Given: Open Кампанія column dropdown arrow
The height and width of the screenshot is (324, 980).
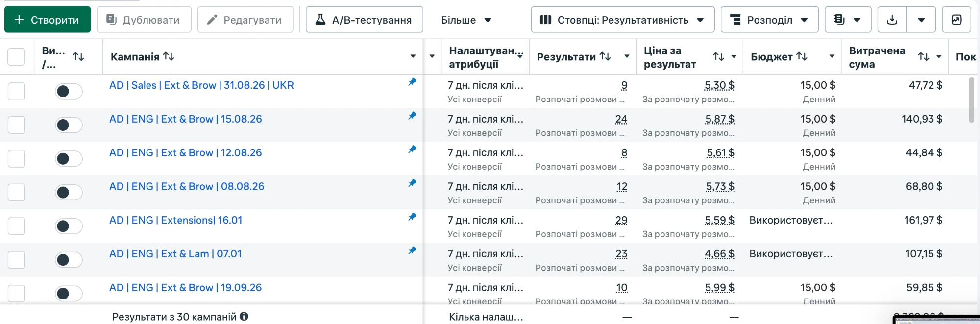Looking at the screenshot, I should (413, 56).
